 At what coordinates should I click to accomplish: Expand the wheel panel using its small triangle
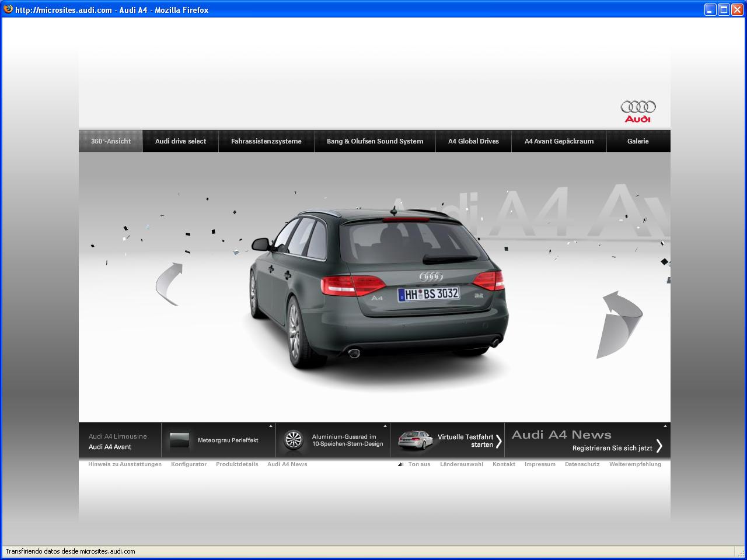click(385, 426)
